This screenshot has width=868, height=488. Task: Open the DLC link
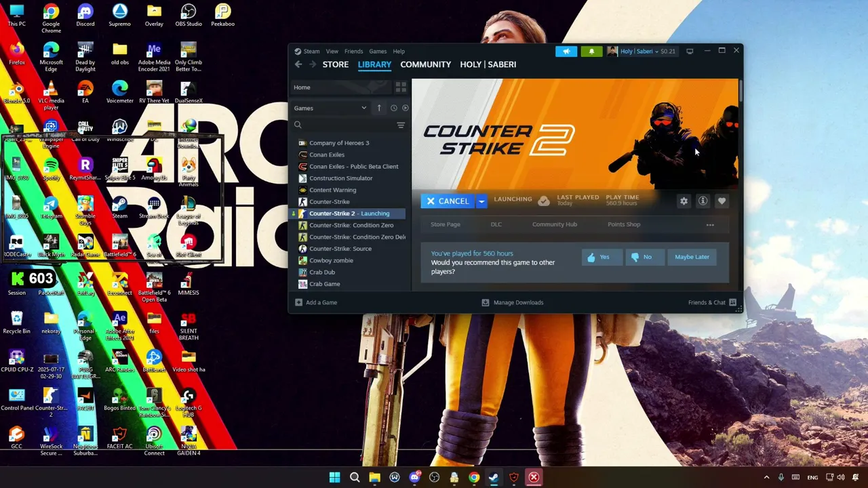(496, 224)
